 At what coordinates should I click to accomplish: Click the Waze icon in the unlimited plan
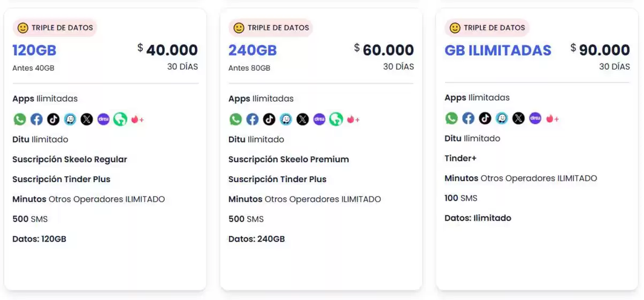502,118
